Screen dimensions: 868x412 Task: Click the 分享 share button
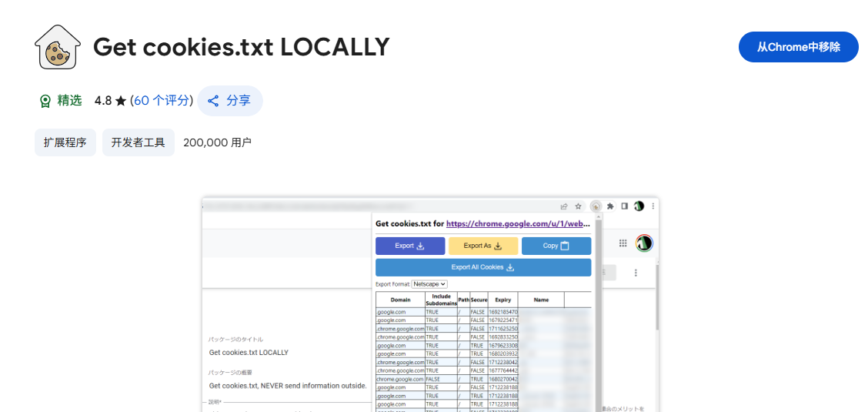(230, 101)
